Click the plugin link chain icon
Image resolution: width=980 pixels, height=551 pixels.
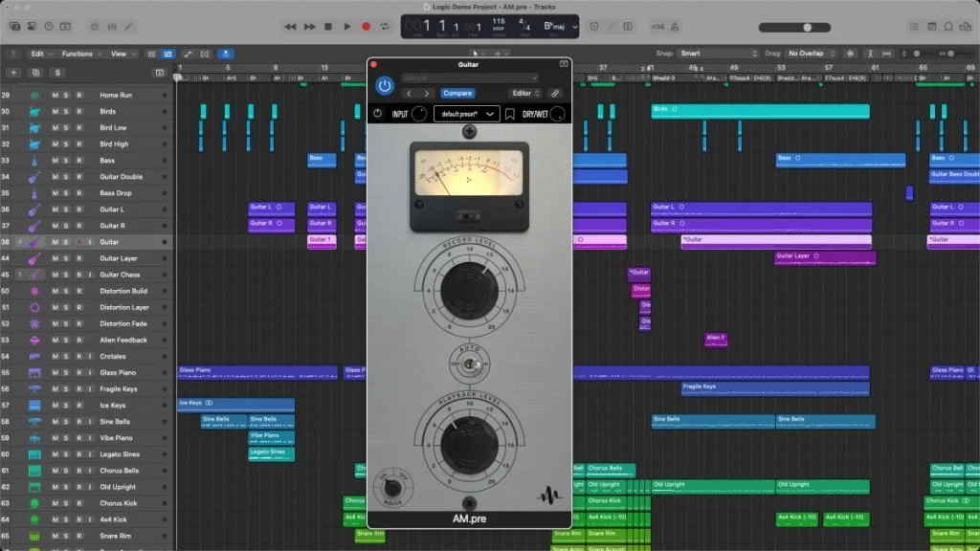tap(555, 93)
